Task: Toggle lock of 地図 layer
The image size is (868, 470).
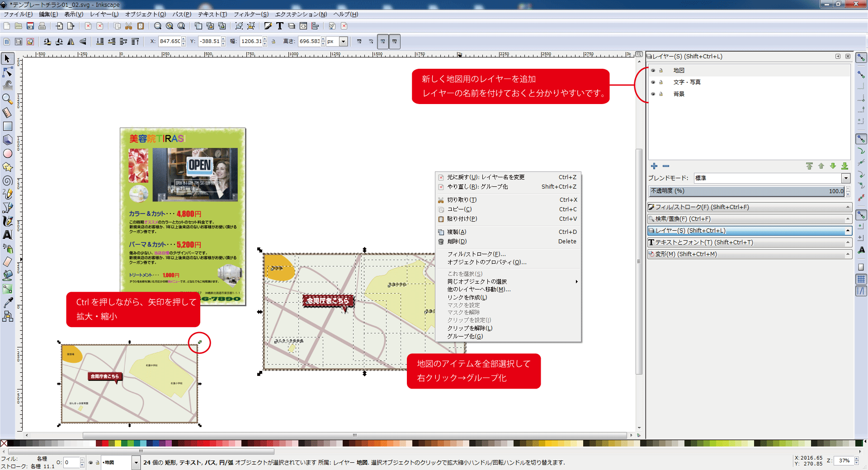Action: point(661,71)
